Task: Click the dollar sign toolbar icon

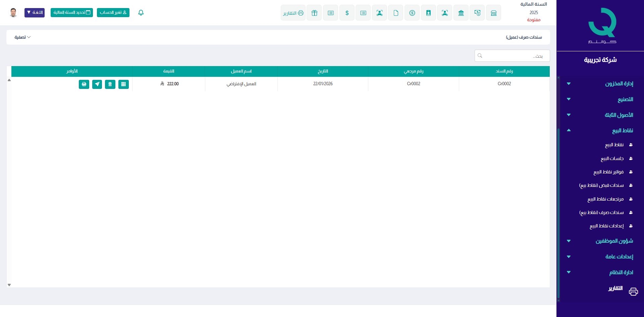Action: [x=347, y=13]
